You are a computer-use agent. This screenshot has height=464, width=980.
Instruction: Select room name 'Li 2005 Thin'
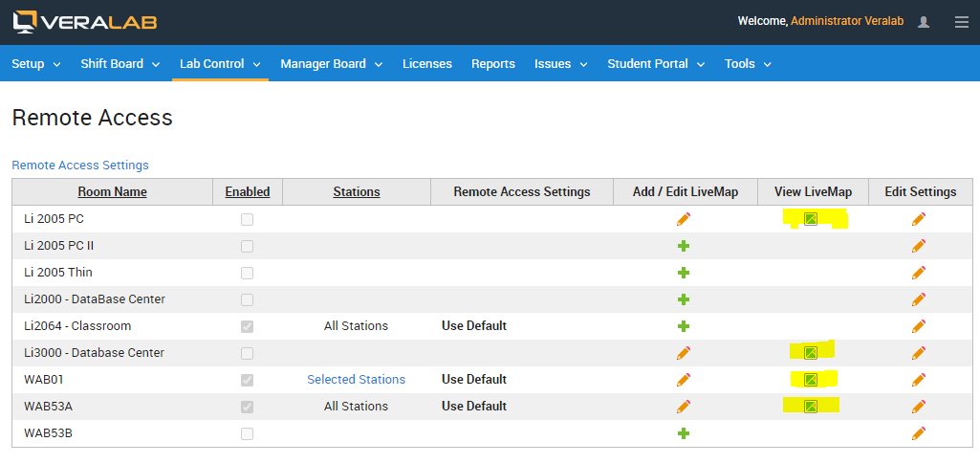[58, 273]
